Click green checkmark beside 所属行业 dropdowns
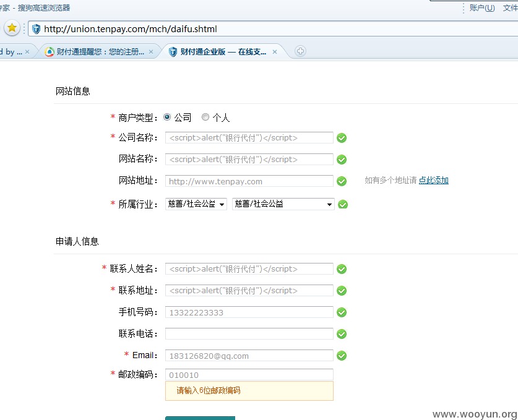The image size is (518, 420). point(343,204)
